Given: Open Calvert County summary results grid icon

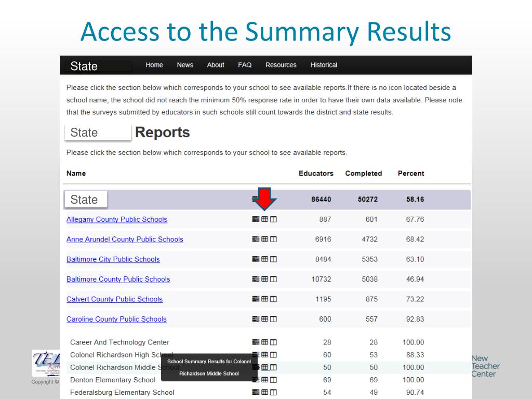Looking at the screenshot, I should coord(264,299).
